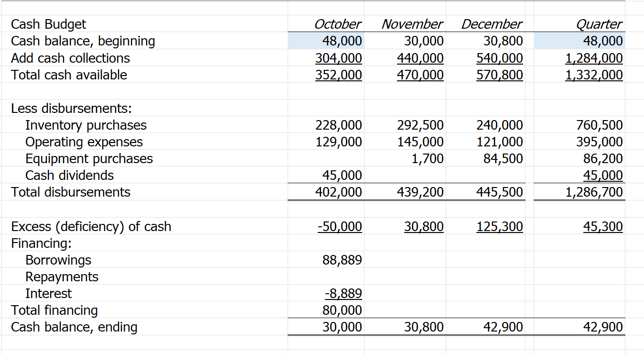644x354 pixels.
Task: Select the October borrowings 88,889 cell
Action: (342, 260)
